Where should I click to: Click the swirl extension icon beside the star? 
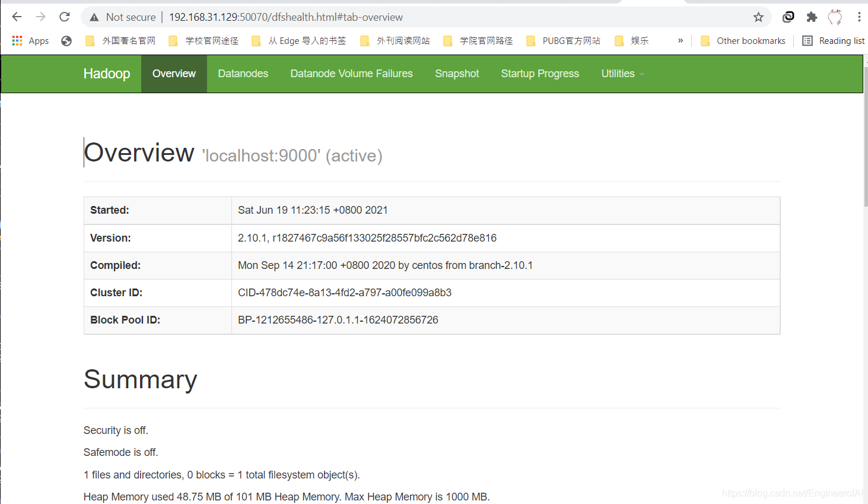click(788, 17)
